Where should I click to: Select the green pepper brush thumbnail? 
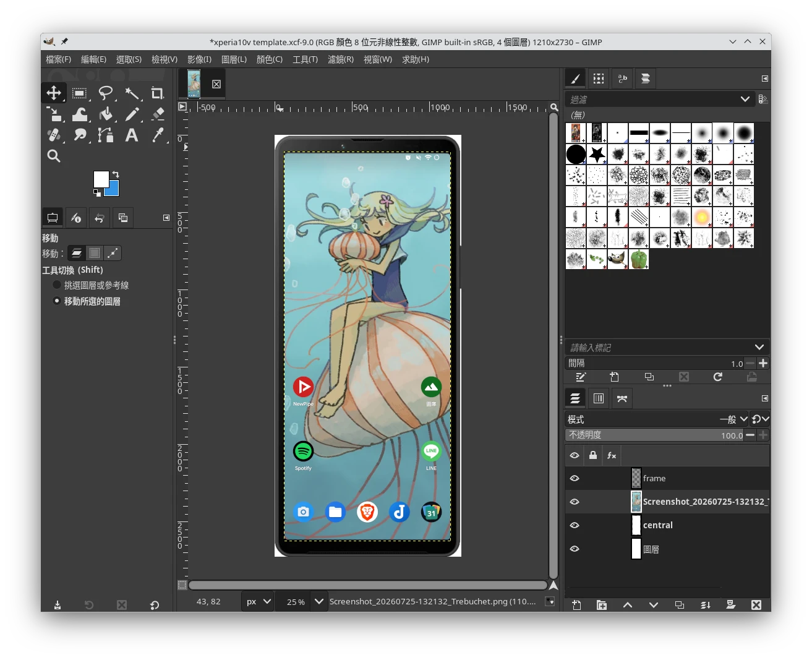pyautogui.click(x=639, y=259)
